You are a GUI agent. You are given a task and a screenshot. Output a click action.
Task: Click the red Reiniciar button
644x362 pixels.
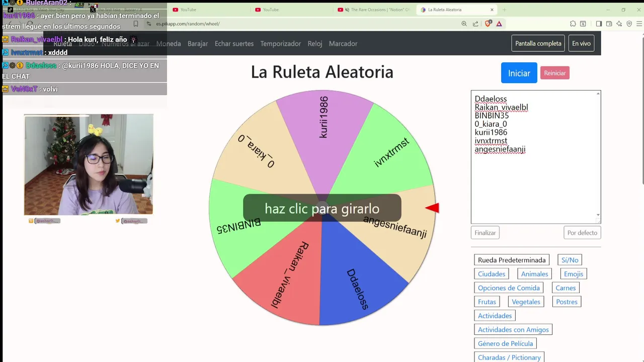click(x=555, y=73)
